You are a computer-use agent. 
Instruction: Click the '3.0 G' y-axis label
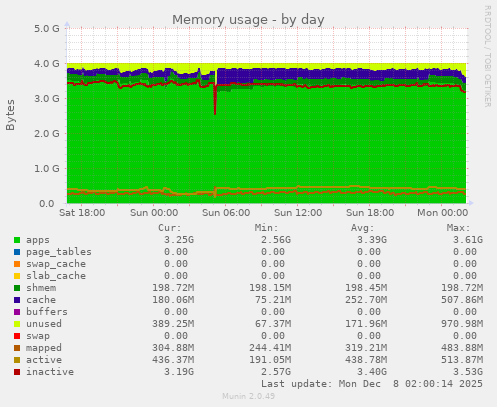47,99
